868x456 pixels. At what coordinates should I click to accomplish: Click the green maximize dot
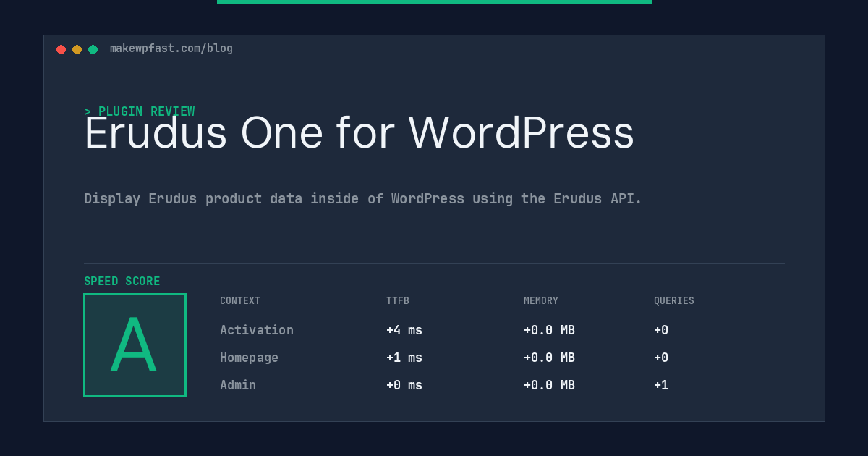pyautogui.click(x=93, y=49)
